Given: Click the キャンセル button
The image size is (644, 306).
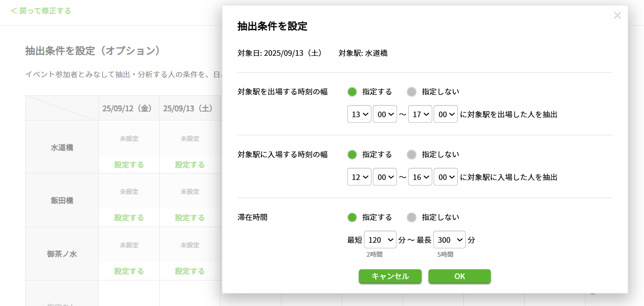Looking at the screenshot, I should (390, 276).
